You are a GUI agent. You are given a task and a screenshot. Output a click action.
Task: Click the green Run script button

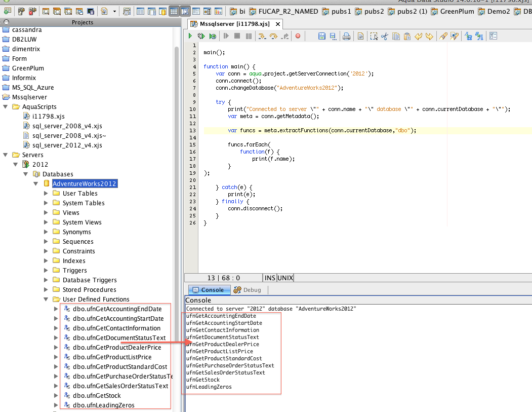190,36
